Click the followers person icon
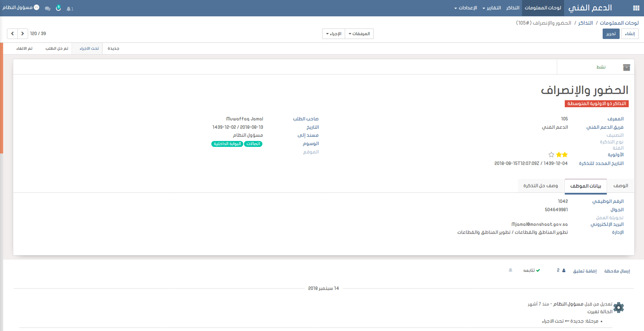644x331 pixels. click(563, 270)
